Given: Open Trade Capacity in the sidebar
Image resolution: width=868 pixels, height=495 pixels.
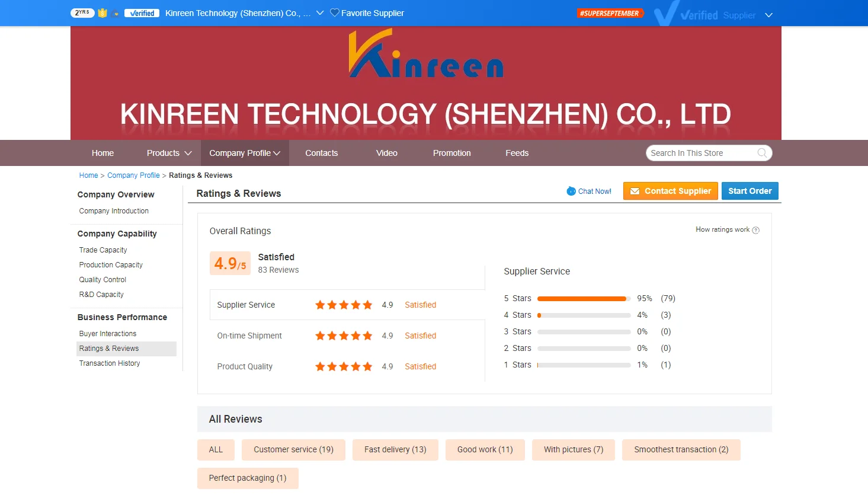Looking at the screenshot, I should [103, 250].
